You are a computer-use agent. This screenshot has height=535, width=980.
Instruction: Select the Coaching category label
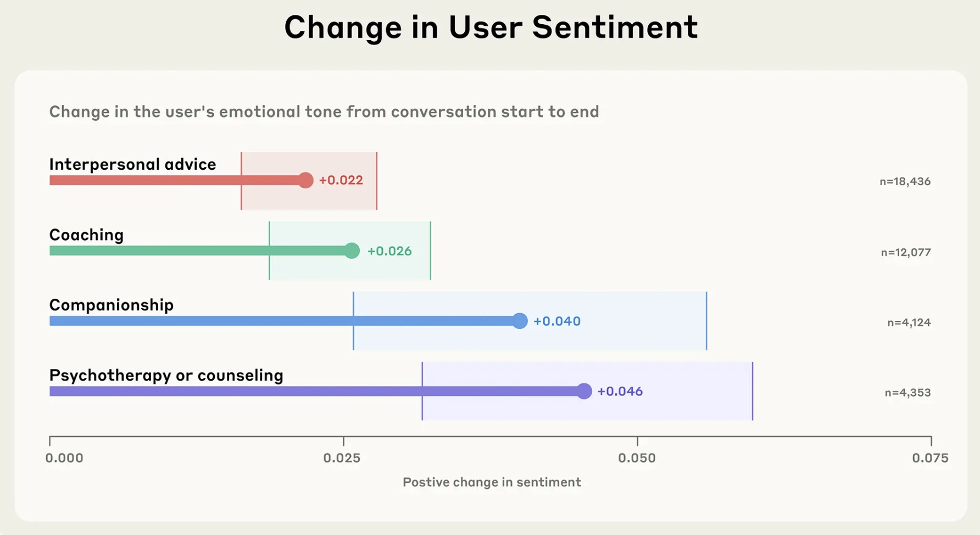(86, 235)
